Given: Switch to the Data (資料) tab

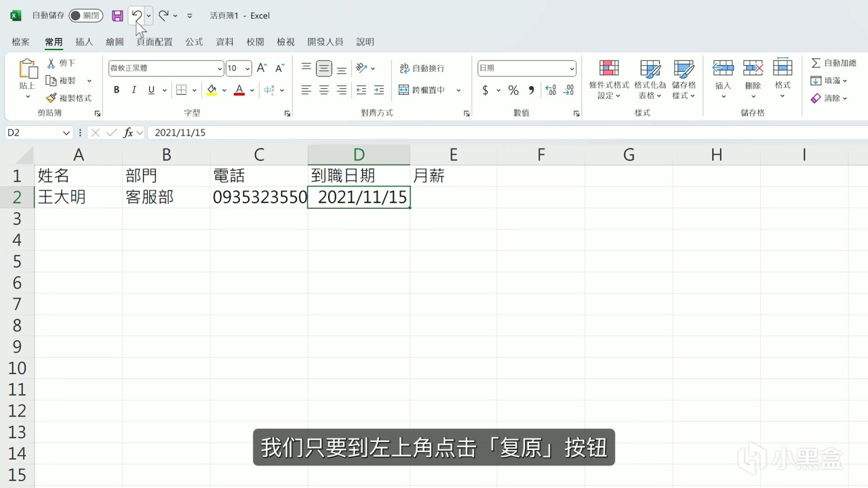Looking at the screenshot, I should [x=224, y=42].
